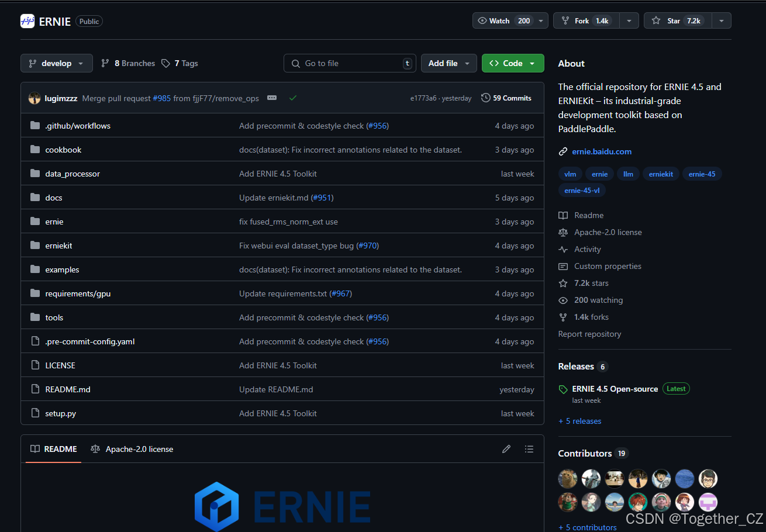This screenshot has width=766, height=532.
Task: Open the docs folder
Action: 54,198
